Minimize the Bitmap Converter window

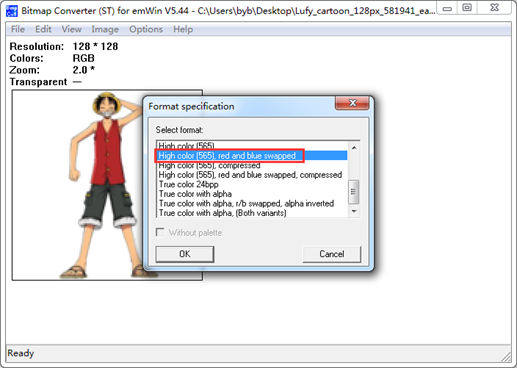(x=447, y=8)
